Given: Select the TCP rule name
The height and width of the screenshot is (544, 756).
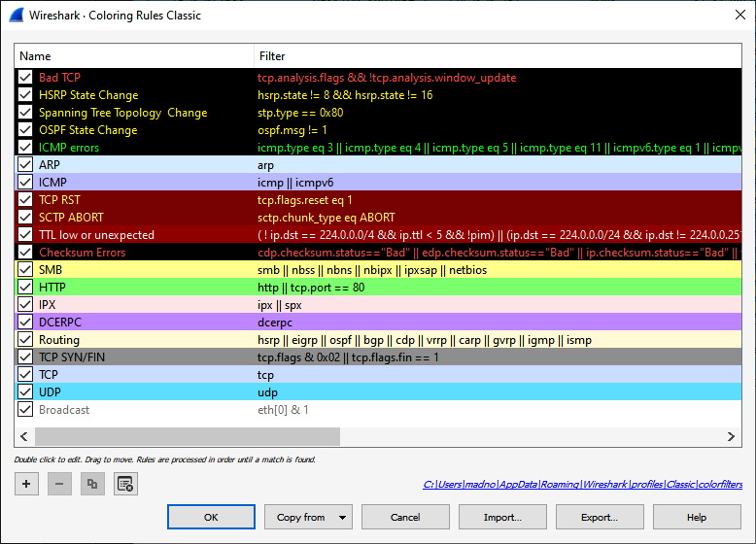Looking at the screenshot, I should (49, 375).
